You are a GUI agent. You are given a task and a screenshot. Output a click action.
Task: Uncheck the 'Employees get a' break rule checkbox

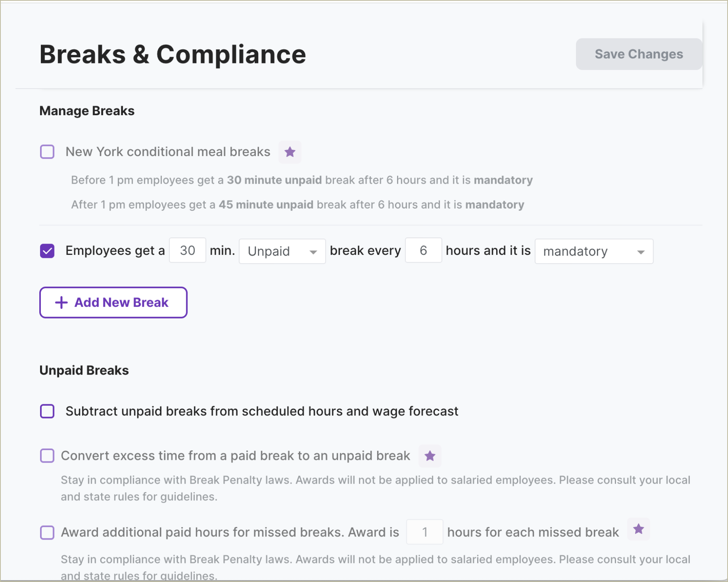[47, 251]
